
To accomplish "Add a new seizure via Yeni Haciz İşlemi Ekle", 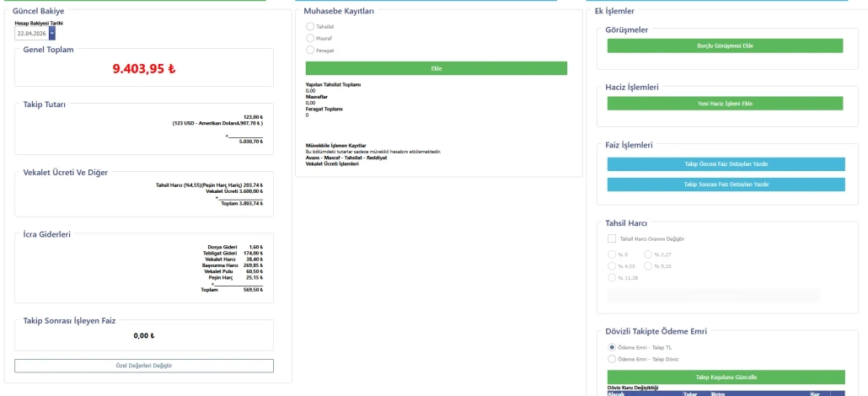I will 725,104.
